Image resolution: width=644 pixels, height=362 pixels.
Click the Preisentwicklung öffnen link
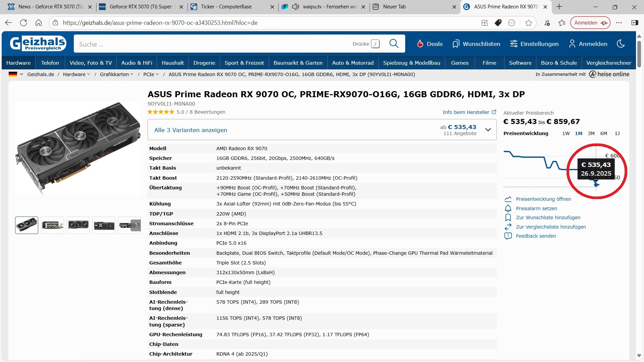point(543,199)
